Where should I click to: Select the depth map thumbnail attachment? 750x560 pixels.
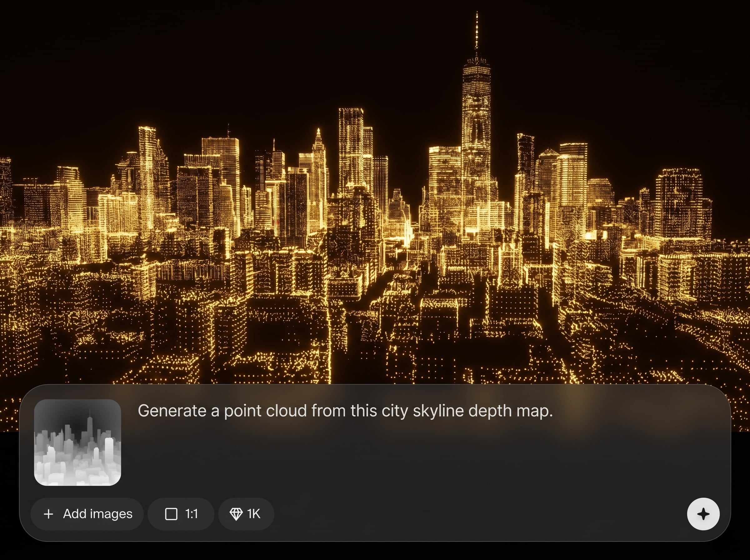point(77,442)
